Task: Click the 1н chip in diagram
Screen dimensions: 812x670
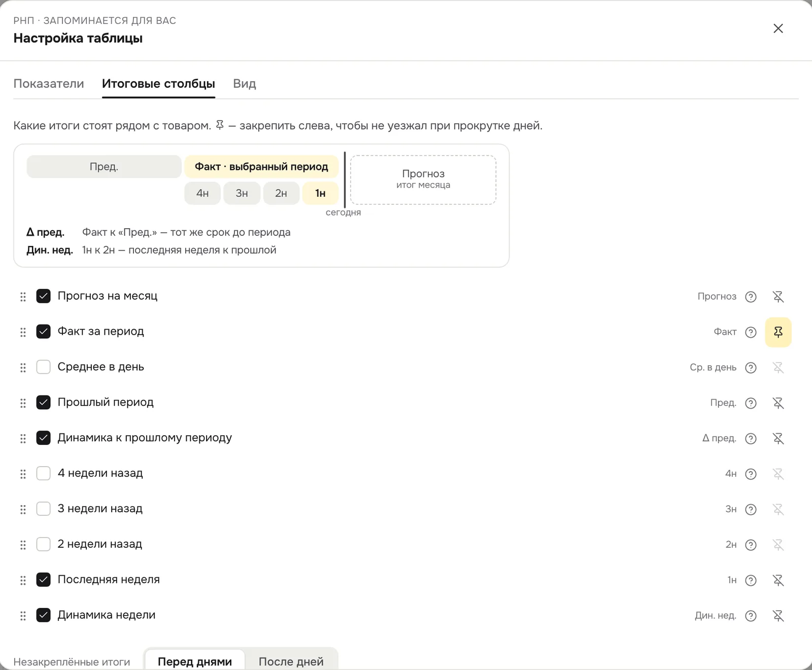Action: [320, 193]
